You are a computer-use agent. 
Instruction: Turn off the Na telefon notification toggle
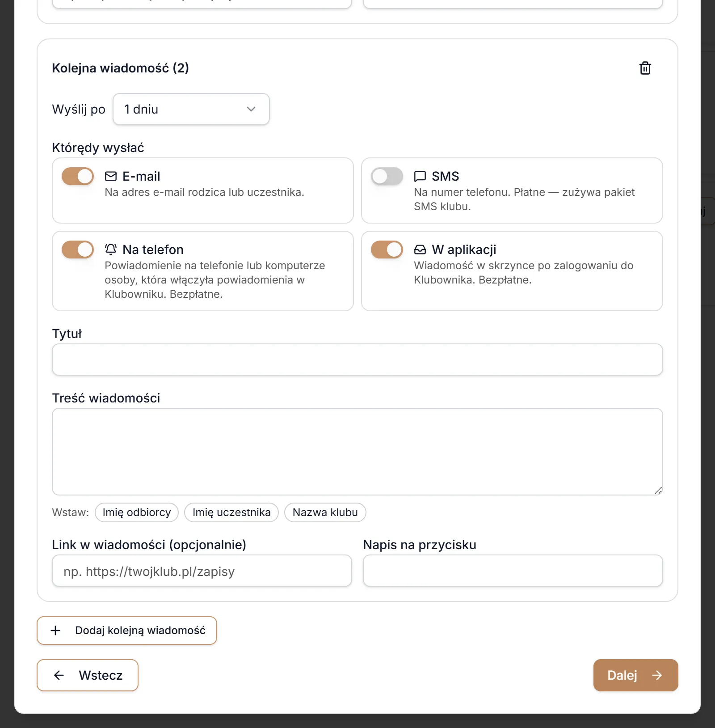pyautogui.click(x=78, y=250)
